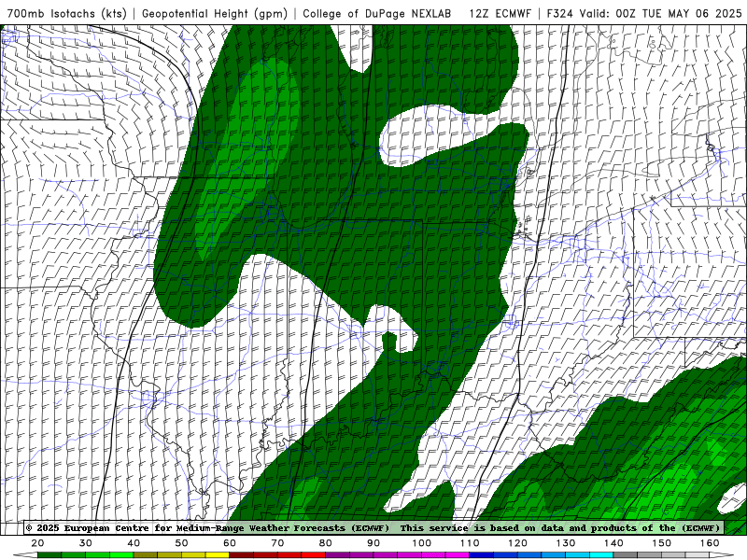
Task: Click the legend value 100
Action: [422, 543]
